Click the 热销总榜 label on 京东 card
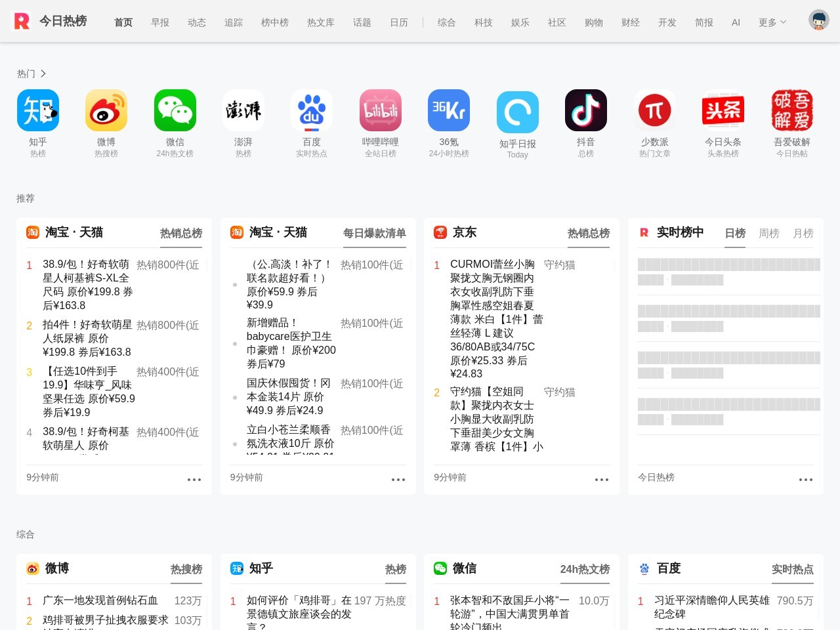 pyautogui.click(x=588, y=233)
